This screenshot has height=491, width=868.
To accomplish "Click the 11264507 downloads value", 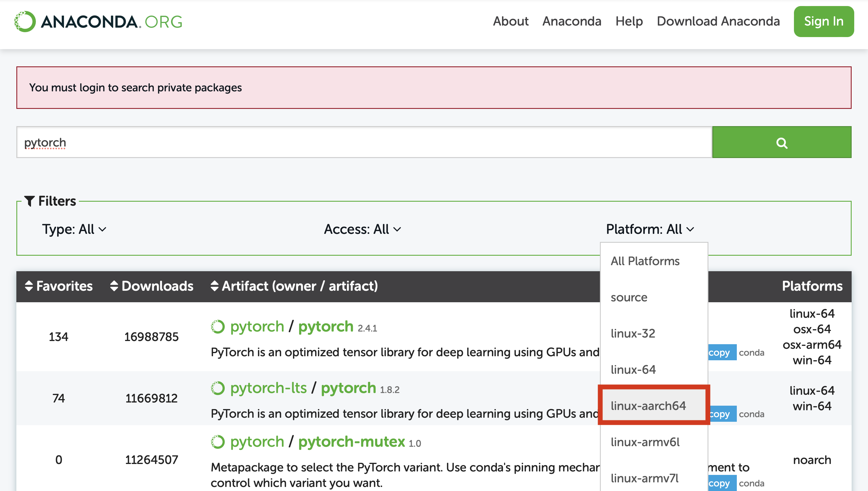I will coord(151,460).
